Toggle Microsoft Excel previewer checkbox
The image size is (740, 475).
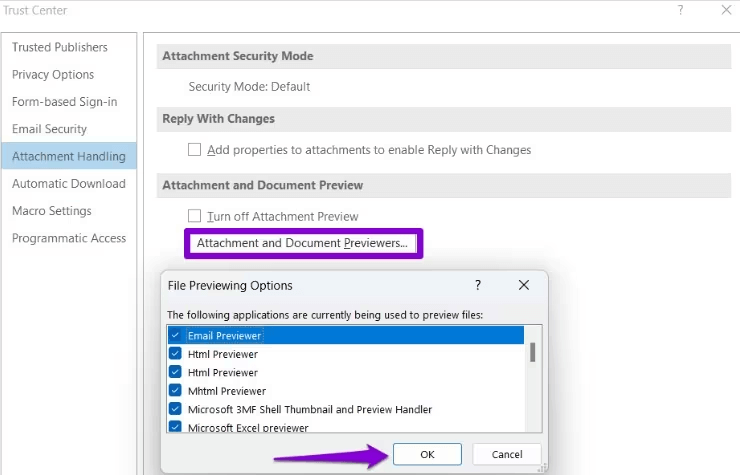click(176, 427)
